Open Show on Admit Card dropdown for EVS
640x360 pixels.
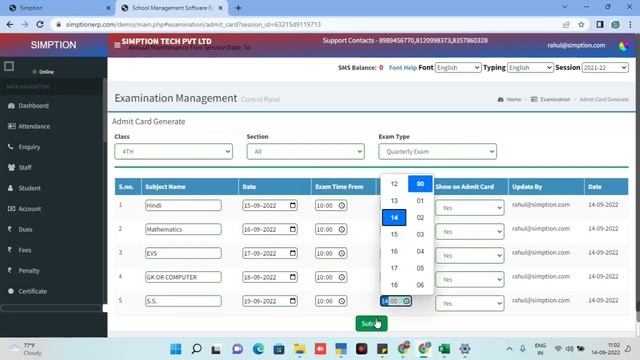click(469, 256)
